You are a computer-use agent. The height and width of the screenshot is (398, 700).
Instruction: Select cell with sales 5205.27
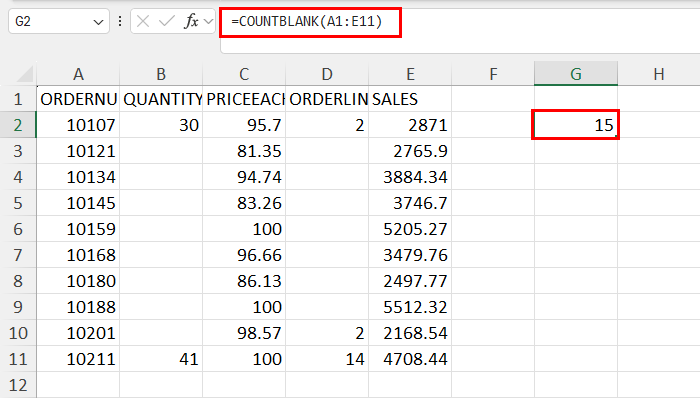(x=410, y=229)
